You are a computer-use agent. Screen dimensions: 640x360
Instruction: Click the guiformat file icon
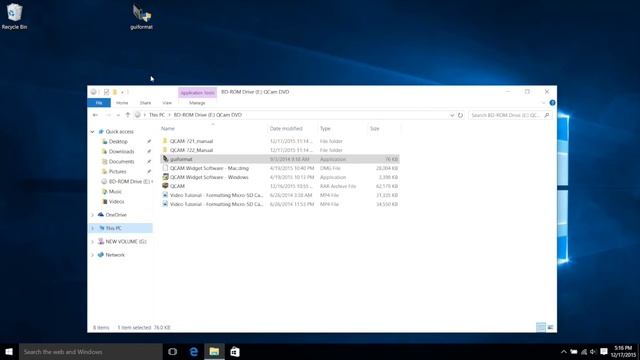point(165,159)
